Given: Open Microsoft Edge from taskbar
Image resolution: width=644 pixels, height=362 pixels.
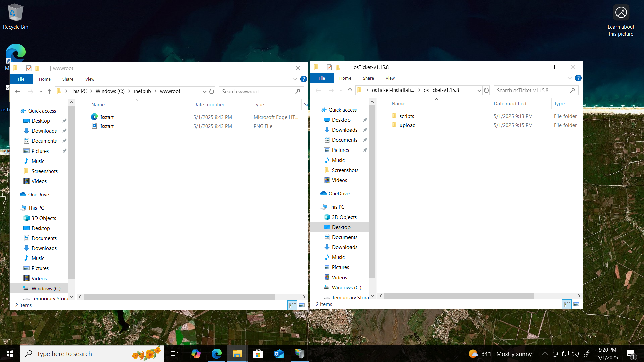Looking at the screenshot, I should point(217,354).
